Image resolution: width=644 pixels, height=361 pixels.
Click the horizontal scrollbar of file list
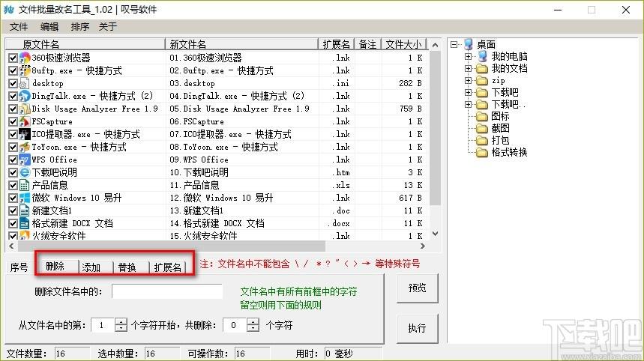tap(171, 246)
